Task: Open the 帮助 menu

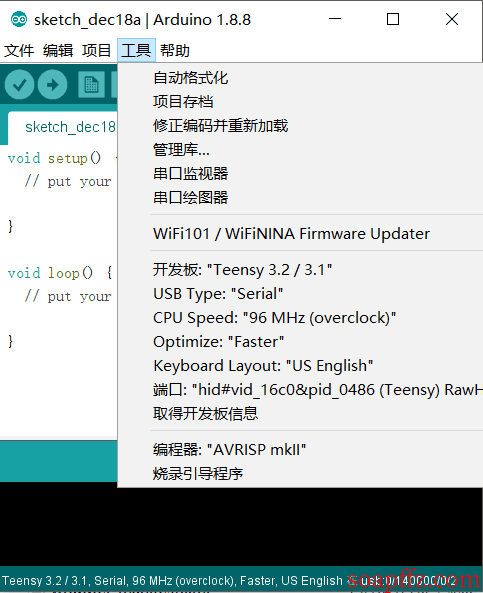Action: pos(175,50)
